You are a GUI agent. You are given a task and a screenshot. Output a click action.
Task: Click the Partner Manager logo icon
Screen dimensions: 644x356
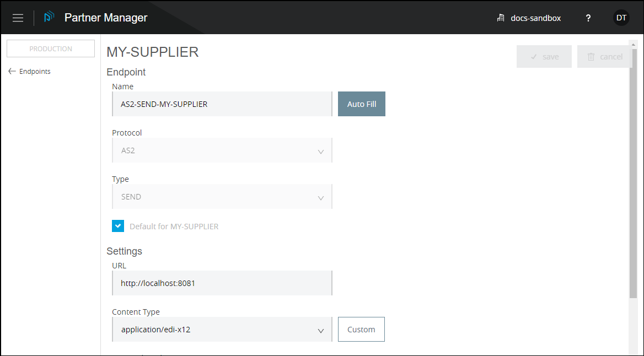(49, 17)
